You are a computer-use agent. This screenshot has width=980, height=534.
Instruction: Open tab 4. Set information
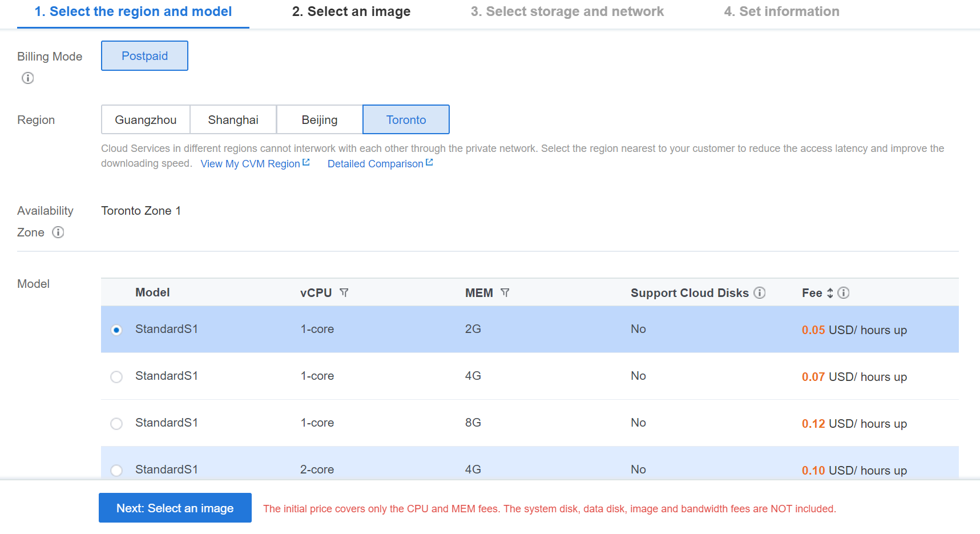pyautogui.click(x=781, y=12)
